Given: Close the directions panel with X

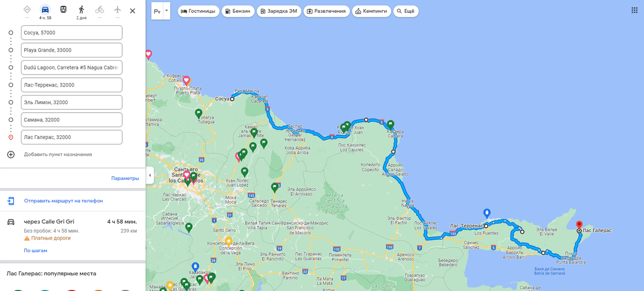Looking at the screenshot, I should pyautogui.click(x=133, y=11).
